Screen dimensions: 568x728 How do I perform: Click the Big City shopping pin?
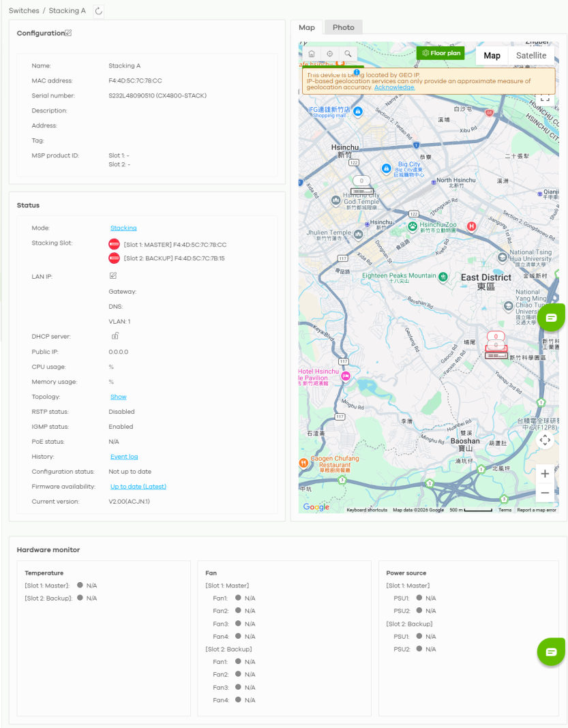(387, 168)
